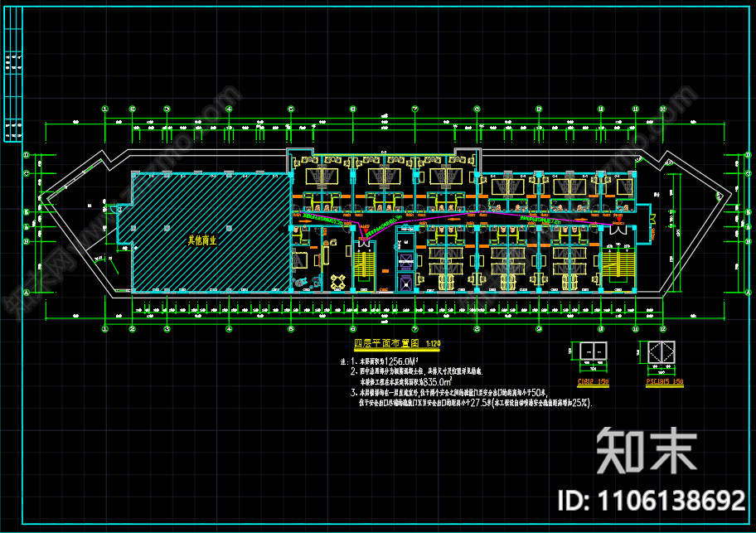Screen dimensions: 756x533
Task: Click axis bubble 5 in bottom row
Action: [x=291, y=329]
